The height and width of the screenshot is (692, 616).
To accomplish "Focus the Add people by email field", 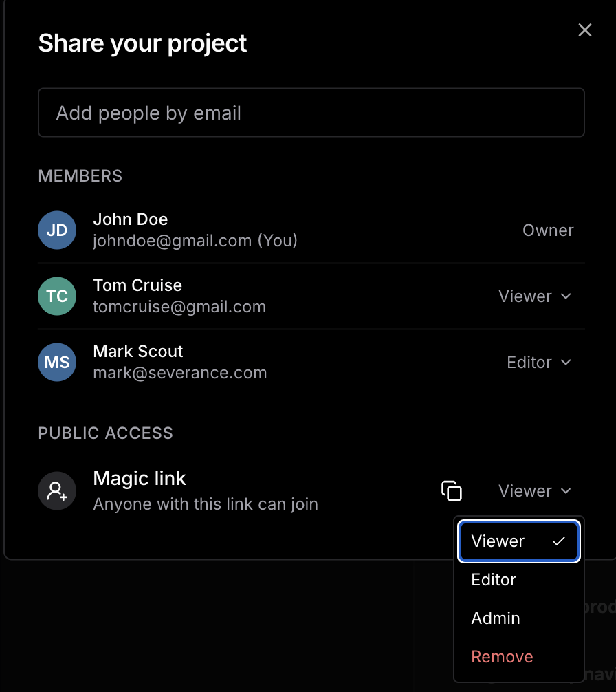I will pos(311,113).
